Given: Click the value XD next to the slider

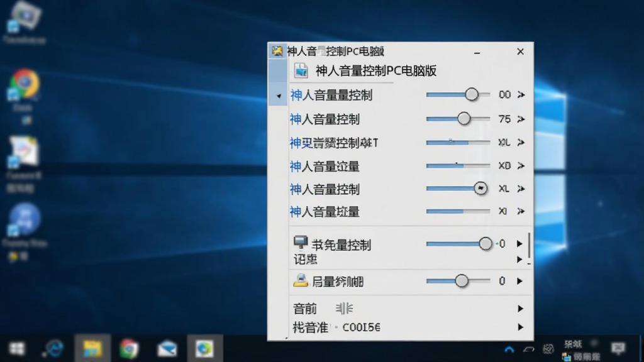Looking at the screenshot, I should [x=504, y=166].
